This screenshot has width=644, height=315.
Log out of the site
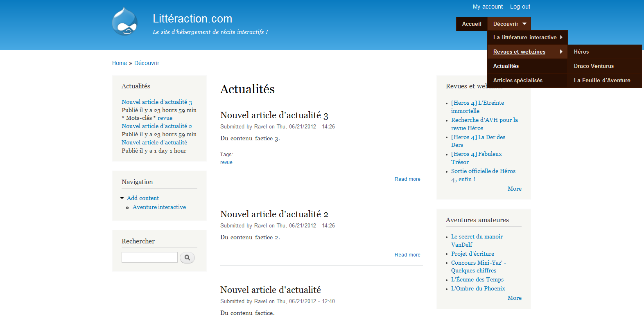point(520,7)
